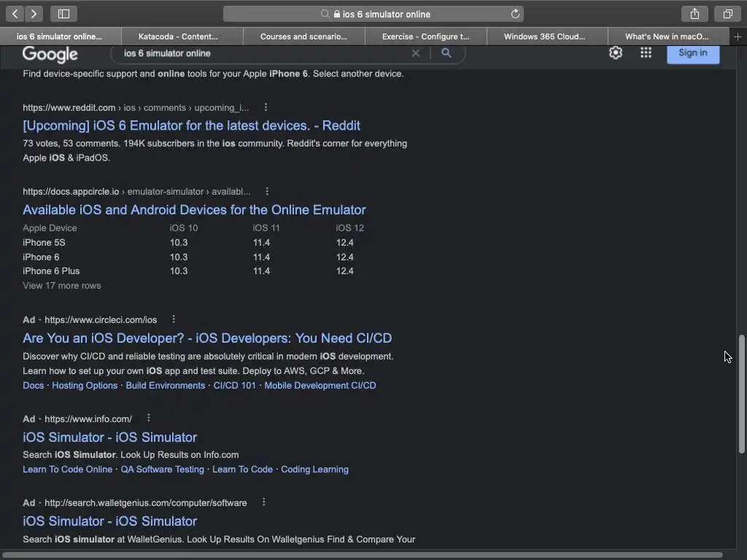This screenshot has width=747, height=560.
Task: Expand View 17 more rows
Action: [62, 286]
